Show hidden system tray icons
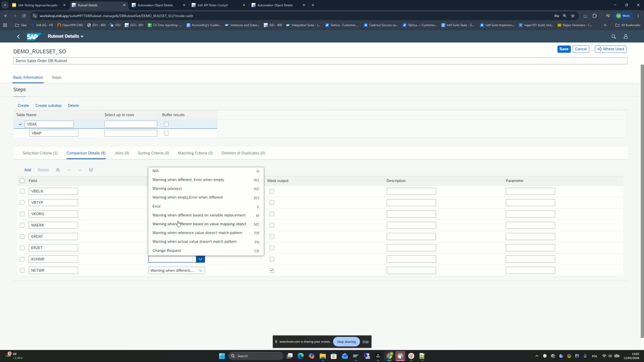The height and width of the screenshot is (362, 644). tap(537, 356)
